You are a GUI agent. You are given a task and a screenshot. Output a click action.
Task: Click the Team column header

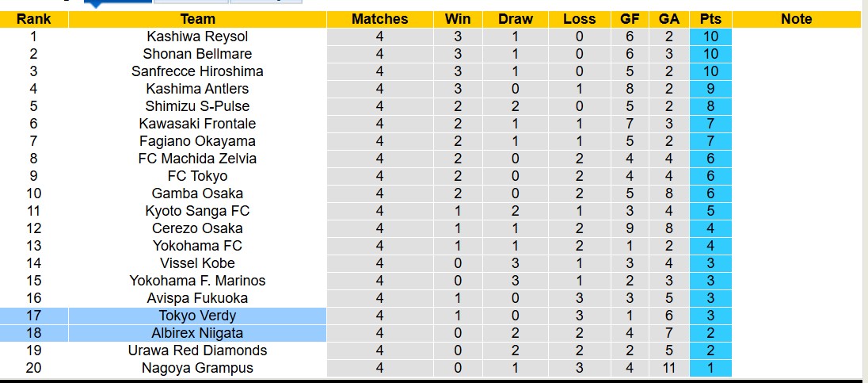click(197, 19)
